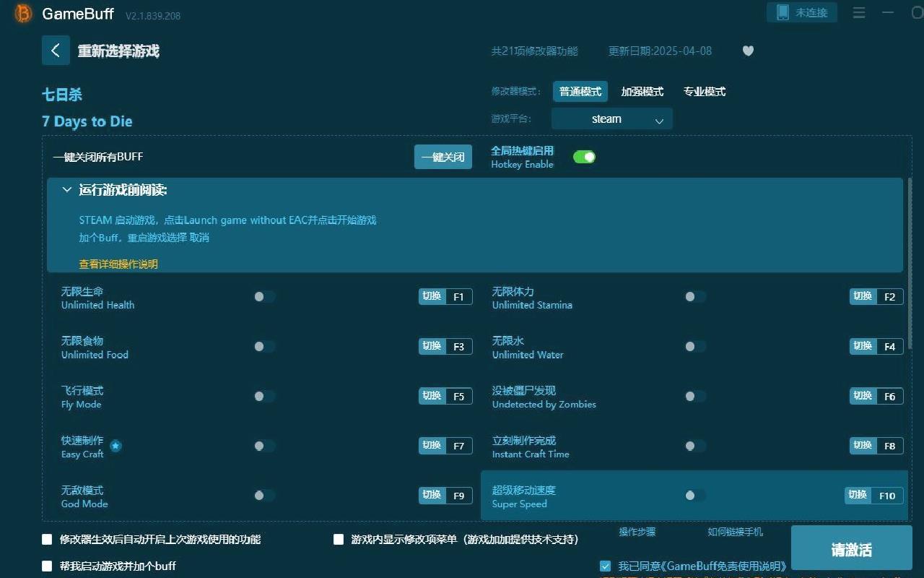Select 加强模式 tab

[x=642, y=92]
